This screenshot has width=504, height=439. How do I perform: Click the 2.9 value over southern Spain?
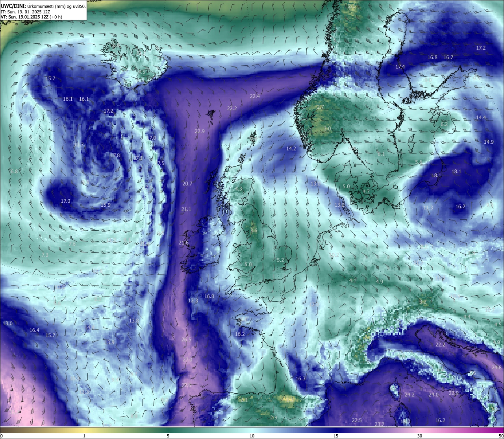274,417
